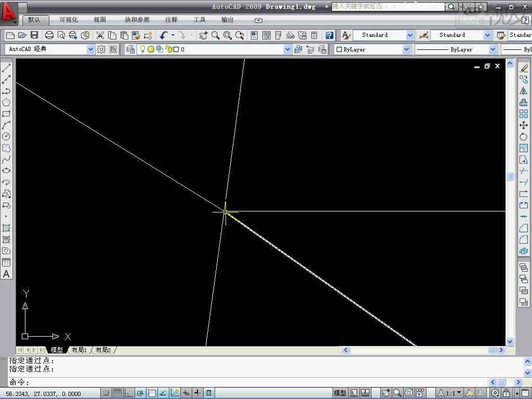Collapse the ribbon with the minimize arrow

(258, 20)
